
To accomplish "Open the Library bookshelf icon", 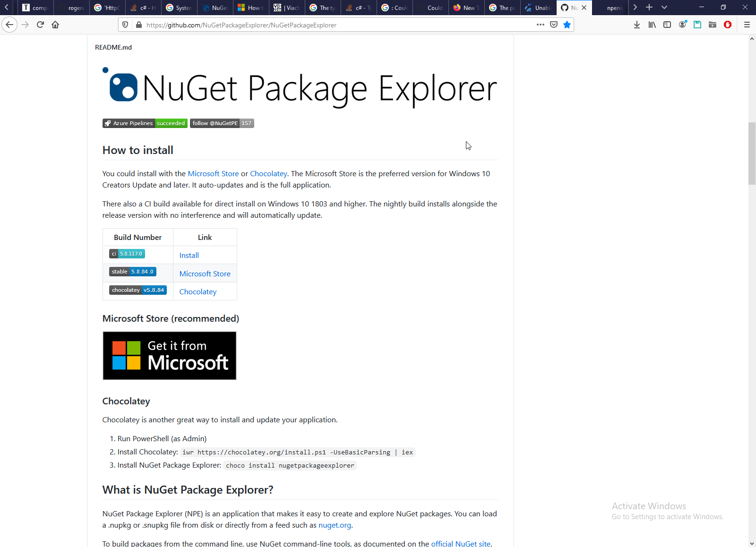I will pos(652,25).
